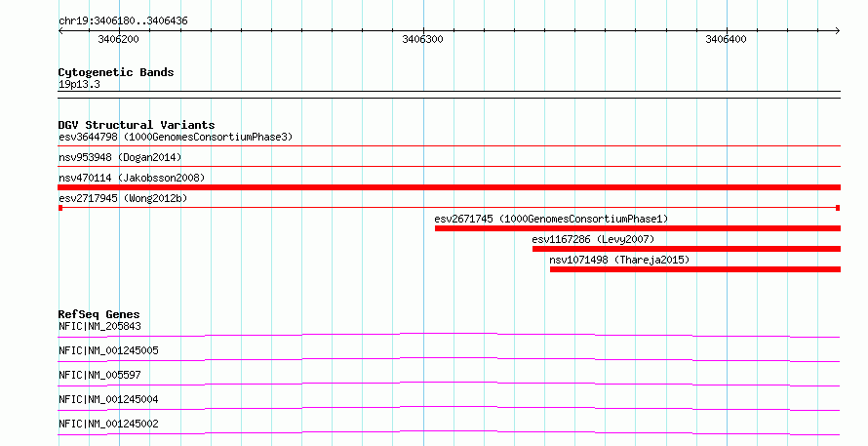Click the 3406400 ruler tick label
The height and width of the screenshot is (446, 868).
pyautogui.click(x=726, y=39)
